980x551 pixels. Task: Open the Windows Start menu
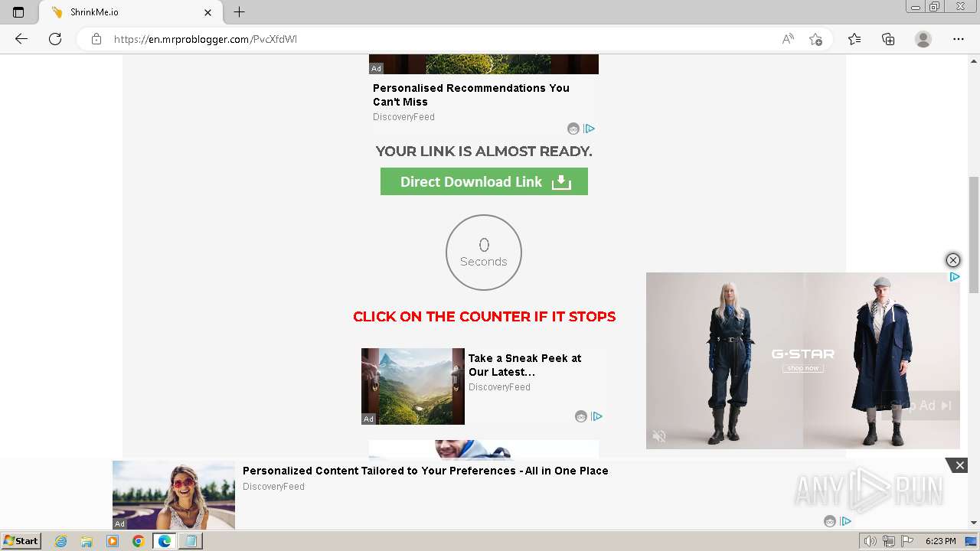coord(21,541)
